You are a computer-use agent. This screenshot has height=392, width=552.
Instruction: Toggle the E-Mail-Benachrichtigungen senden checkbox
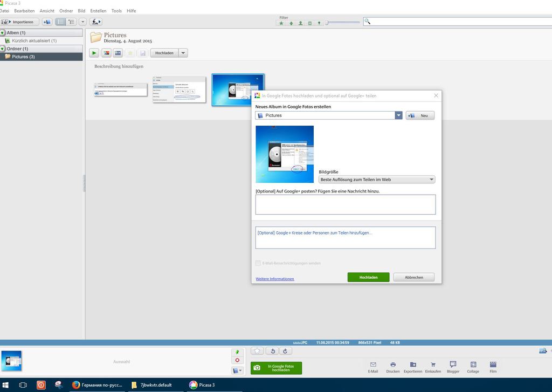click(258, 263)
